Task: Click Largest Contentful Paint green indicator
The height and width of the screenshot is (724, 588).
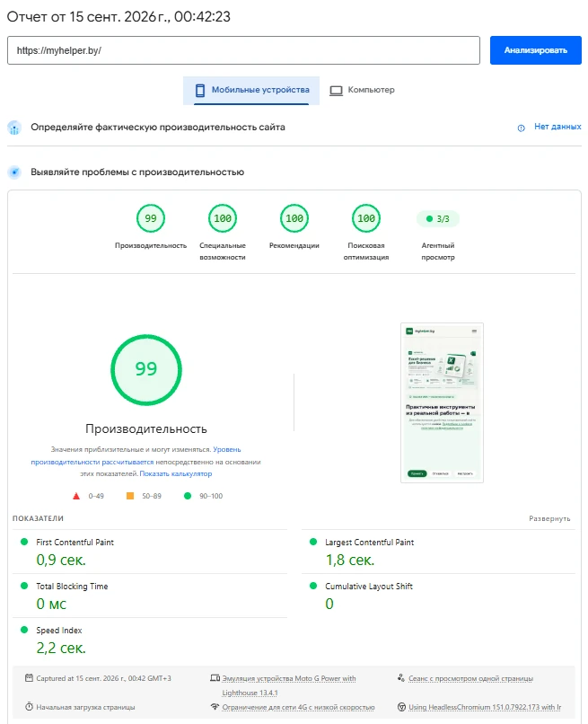Action: tap(313, 542)
